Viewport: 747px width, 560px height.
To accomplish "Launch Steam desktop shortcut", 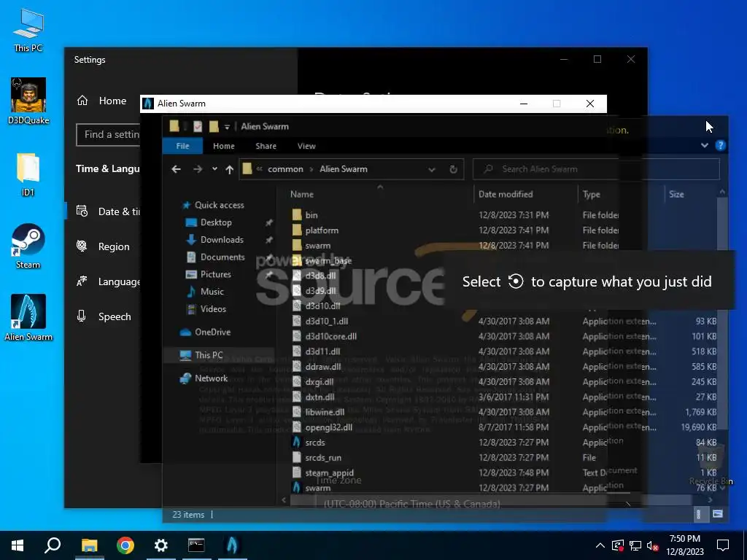I will pyautogui.click(x=28, y=246).
